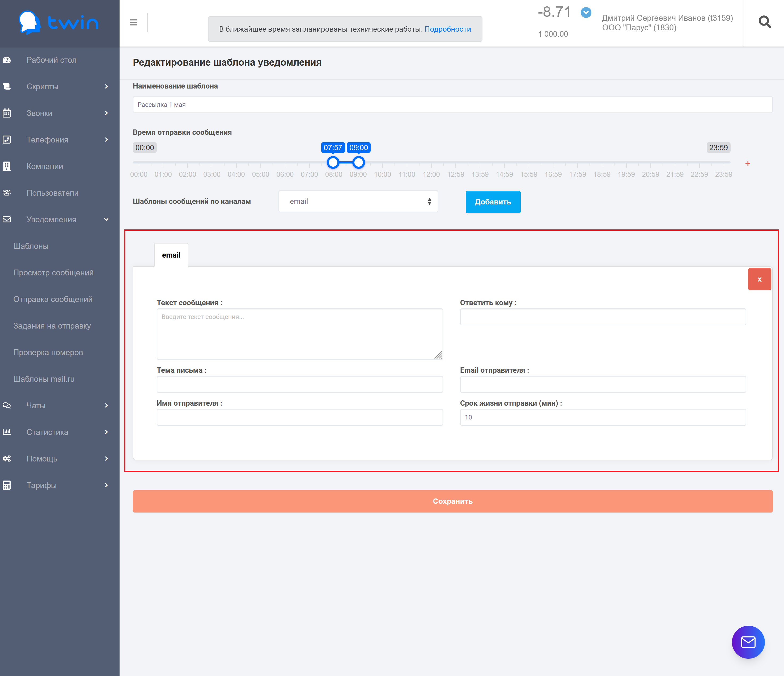Screen dimensions: 784x676
Task: Open Проверка номеров menu item
Action: coord(48,352)
